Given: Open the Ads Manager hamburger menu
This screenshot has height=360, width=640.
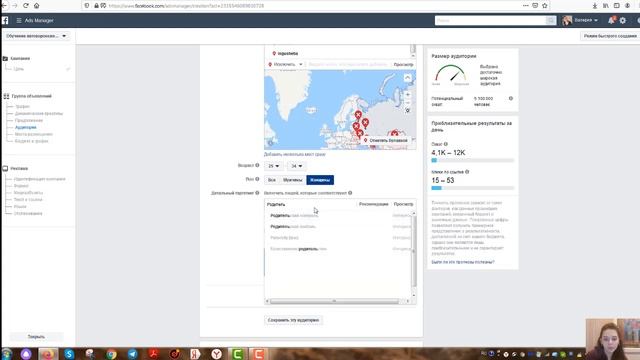Looking at the screenshot, I should pyautogui.click(x=19, y=20).
